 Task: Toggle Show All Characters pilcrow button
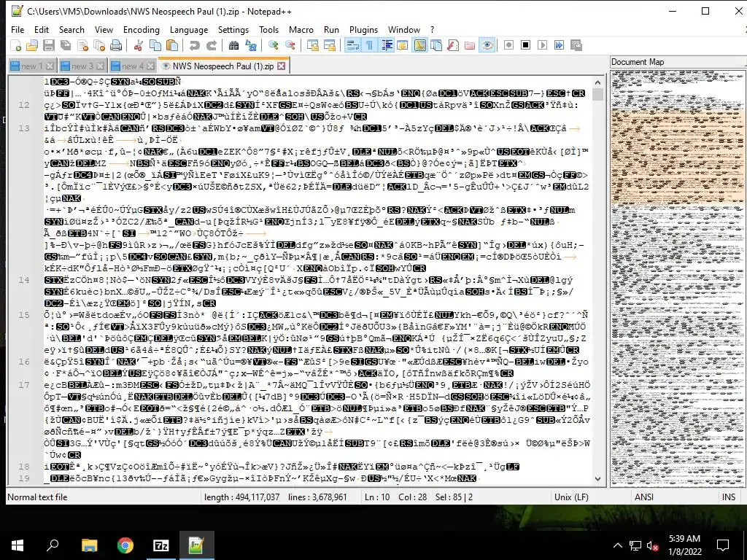point(369,45)
